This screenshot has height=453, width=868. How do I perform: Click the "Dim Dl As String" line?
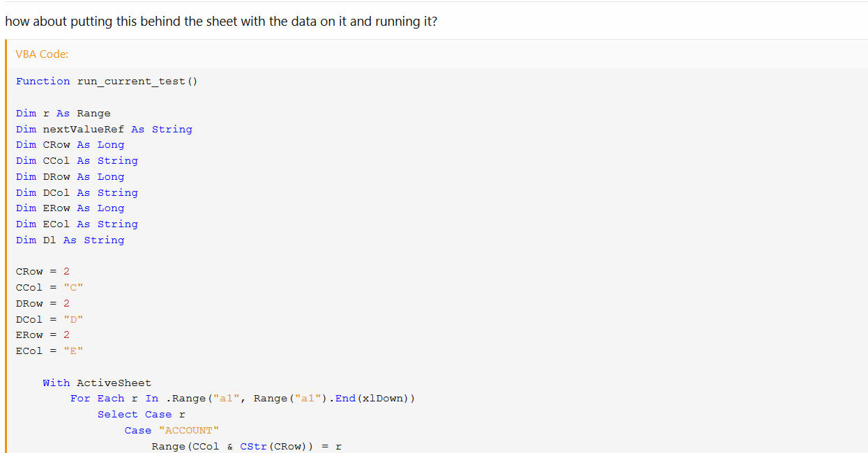pos(70,240)
